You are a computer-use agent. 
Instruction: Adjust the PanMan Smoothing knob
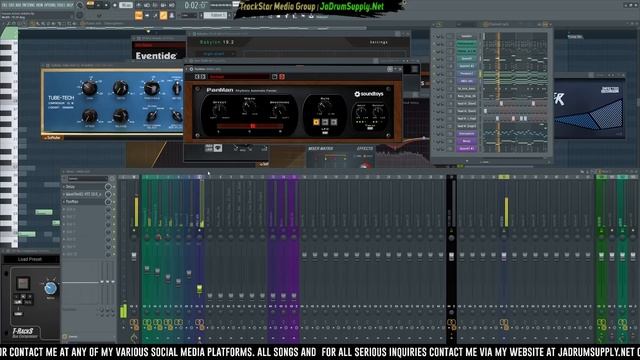click(279, 110)
